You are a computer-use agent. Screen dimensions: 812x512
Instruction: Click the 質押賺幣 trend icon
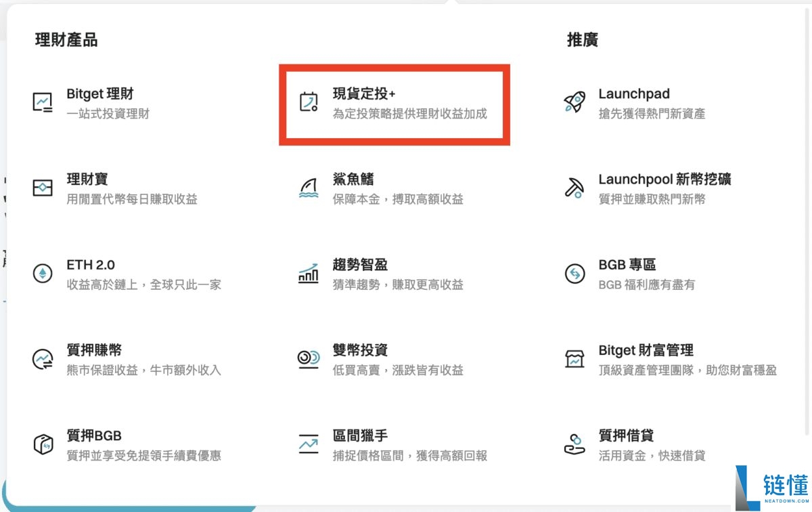tap(42, 360)
